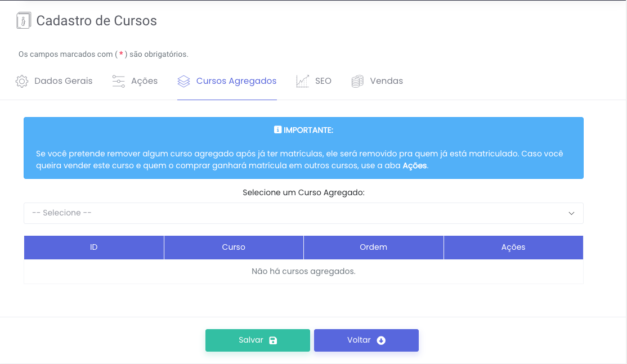Expand the dropdown chevron for Curso Agregado
Image resolution: width=627 pixels, height=364 pixels.
click(x=571, y=213)
